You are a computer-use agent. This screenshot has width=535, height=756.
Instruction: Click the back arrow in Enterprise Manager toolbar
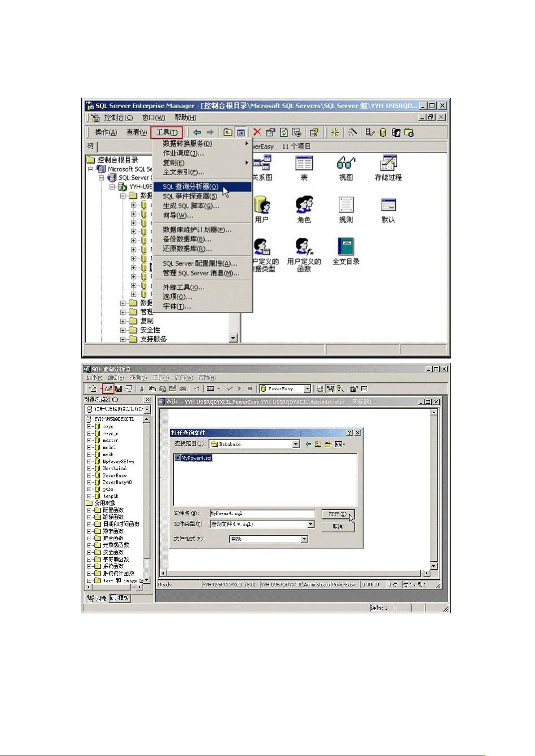pyautogui.click(x=197, y=132)
